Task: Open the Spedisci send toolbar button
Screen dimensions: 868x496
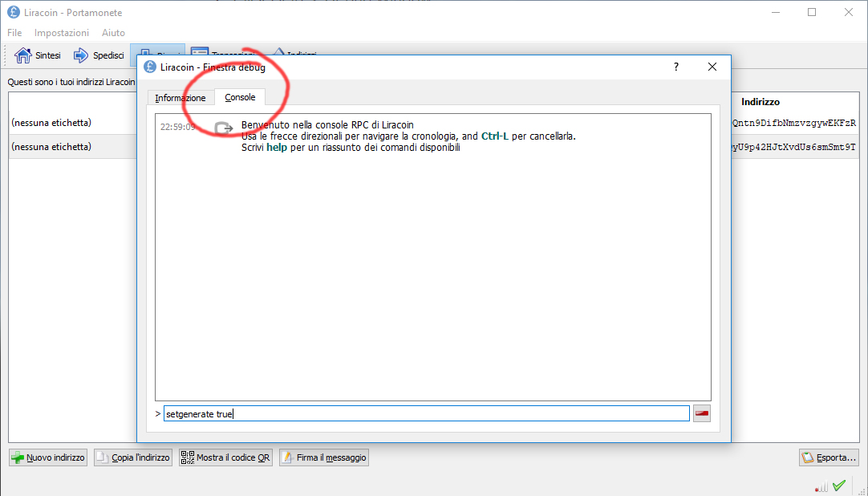Action: click(x=99, y=55)
